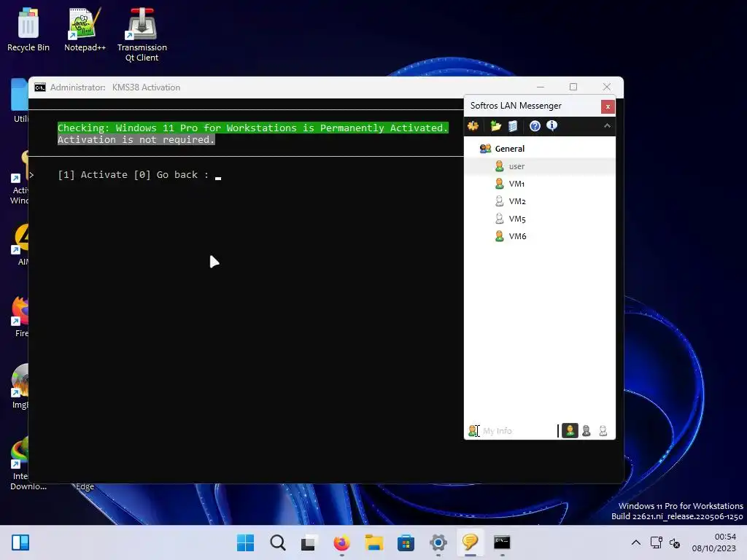This screenshot has height=560, width=747.
Task: Switch to Softros Messenger taskbar icon
Action: point(471,542)
